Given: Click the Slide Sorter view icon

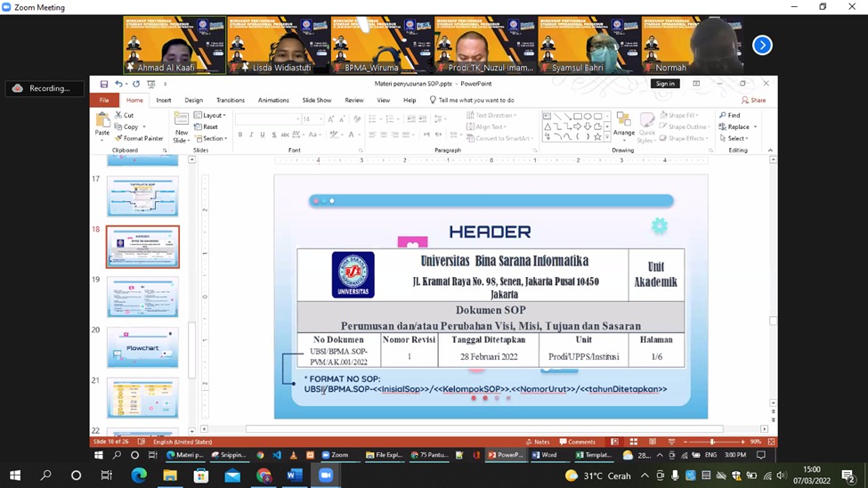Looking at the screenshot, I should [x=633, y=442].
